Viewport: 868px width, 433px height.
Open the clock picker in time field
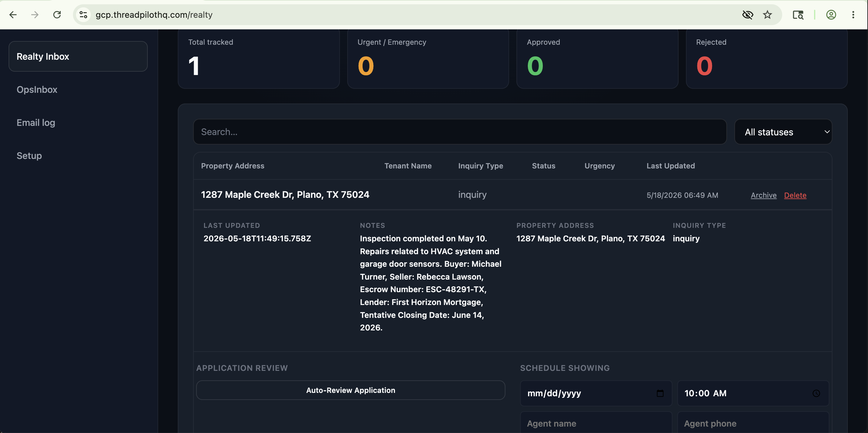point(816,393)
